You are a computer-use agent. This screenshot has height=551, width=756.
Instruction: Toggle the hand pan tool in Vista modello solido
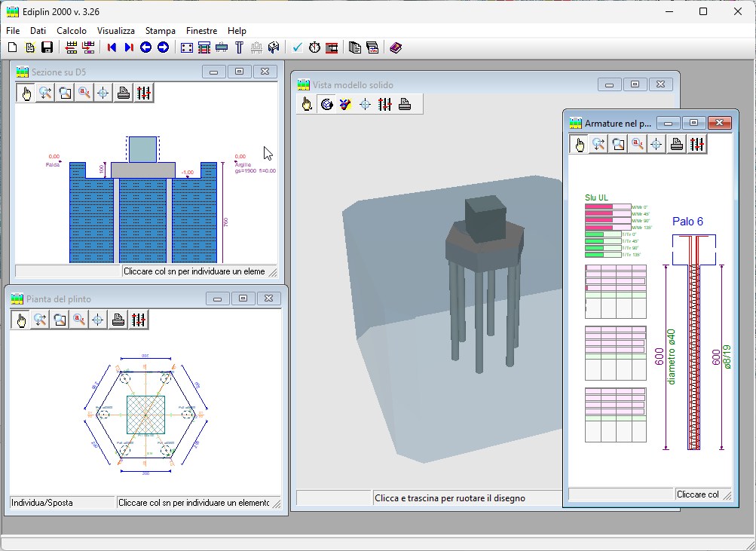click(x=307, y=105)
